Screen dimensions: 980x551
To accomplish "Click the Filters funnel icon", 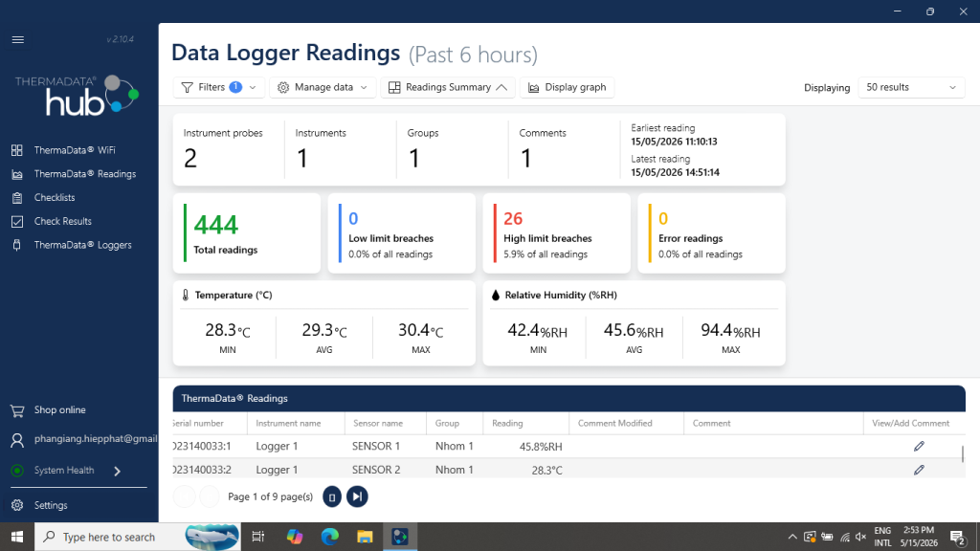I will coord(187,87).
